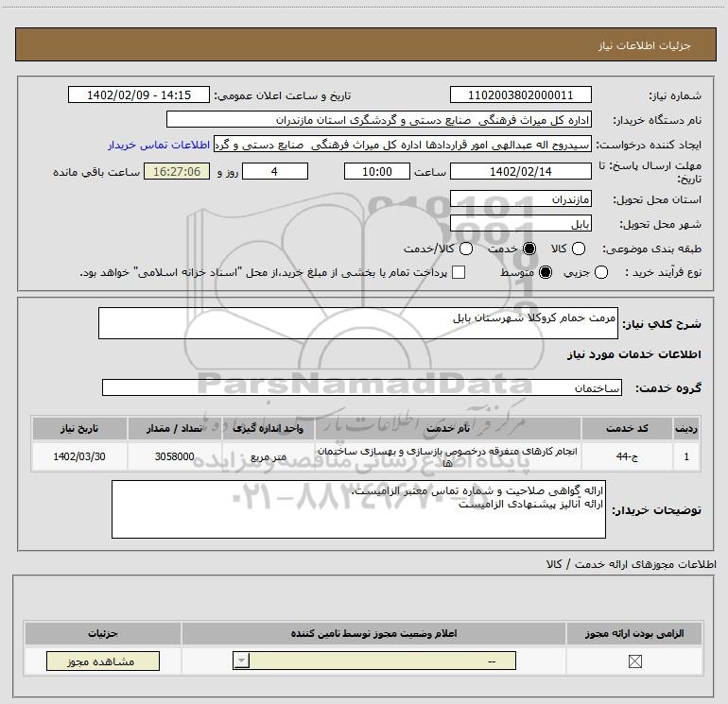
Task: Click the ردیف column header
Action: click(x=686, y=428)
